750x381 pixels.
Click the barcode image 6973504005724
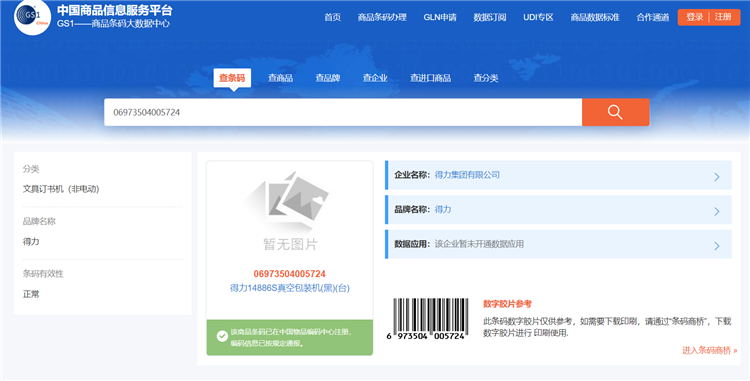tap(428, 318)
